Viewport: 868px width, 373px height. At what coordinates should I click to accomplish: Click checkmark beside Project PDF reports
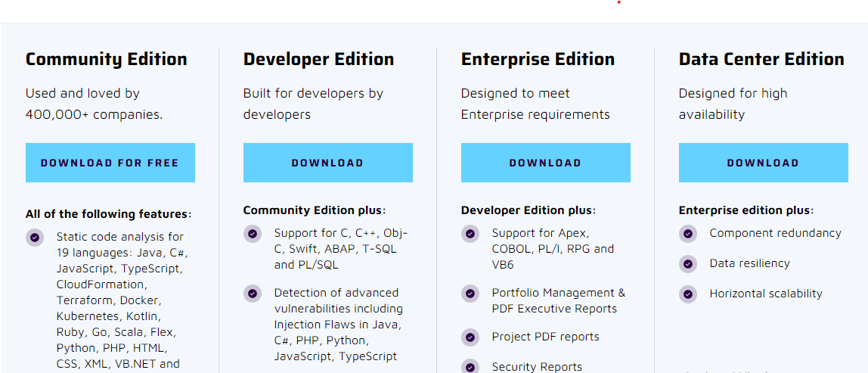tap(470, 337)
